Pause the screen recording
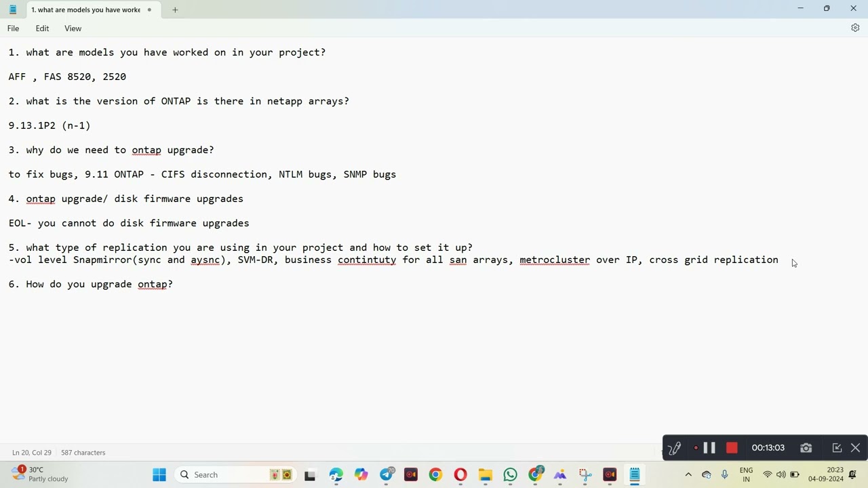This screenshot has width=868, height=488. coord(709,448)
